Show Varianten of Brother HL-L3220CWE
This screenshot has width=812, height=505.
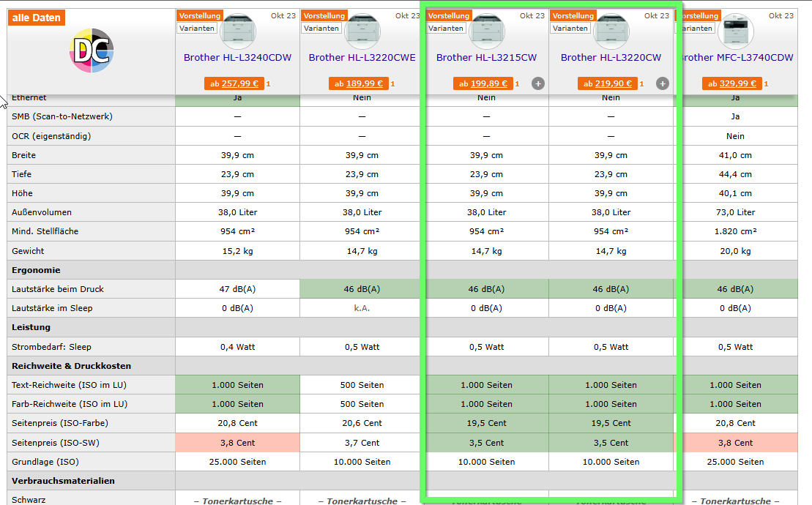[321, 28]
